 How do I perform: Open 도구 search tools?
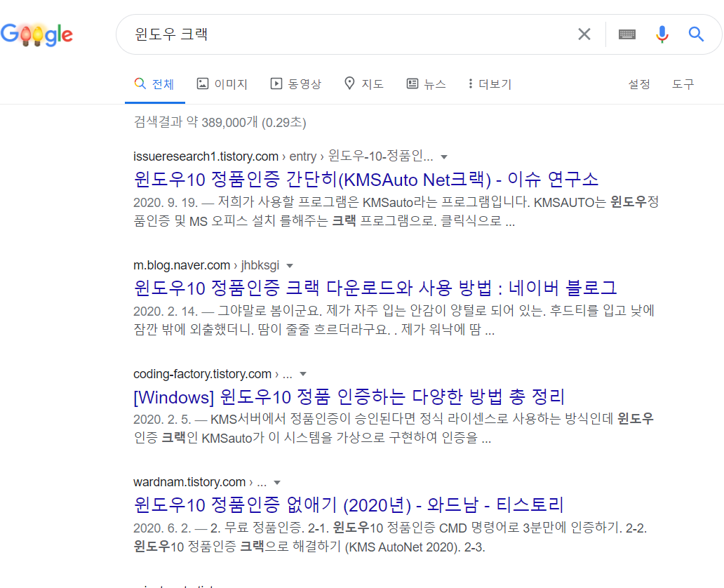click(x=683, y=84)
